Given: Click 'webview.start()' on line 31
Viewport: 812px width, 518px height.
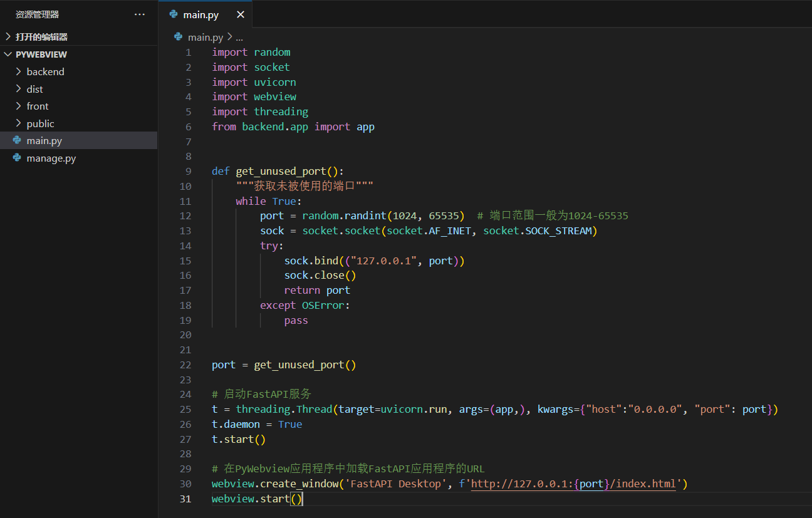Looking at the screenshot, I should click(x=257, y=499).
